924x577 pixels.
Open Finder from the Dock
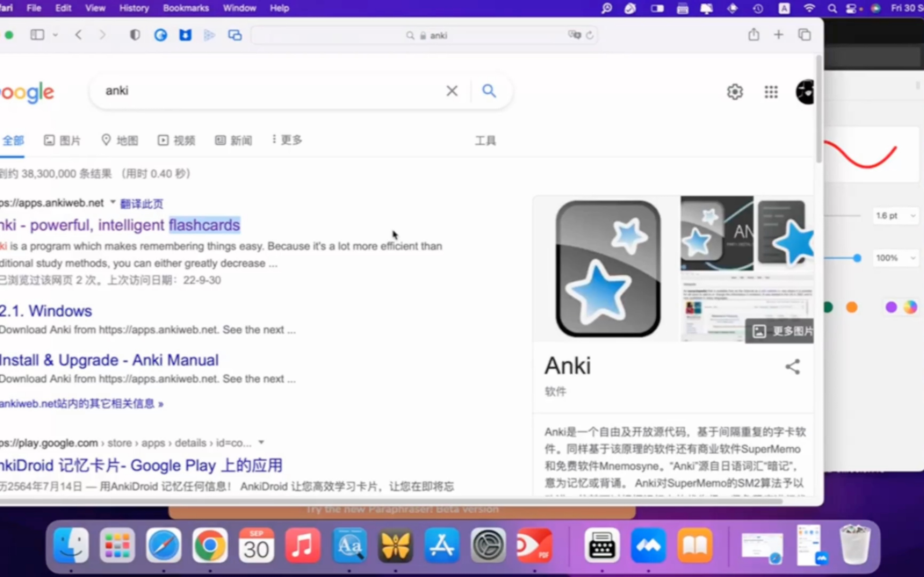71,545
